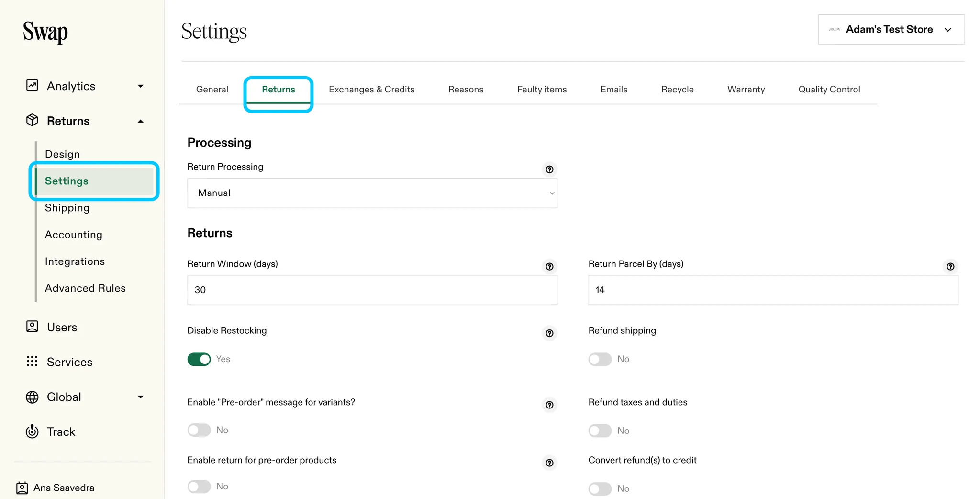Click the Swap logo
980x499 pixels.
[x=45, y=33]
